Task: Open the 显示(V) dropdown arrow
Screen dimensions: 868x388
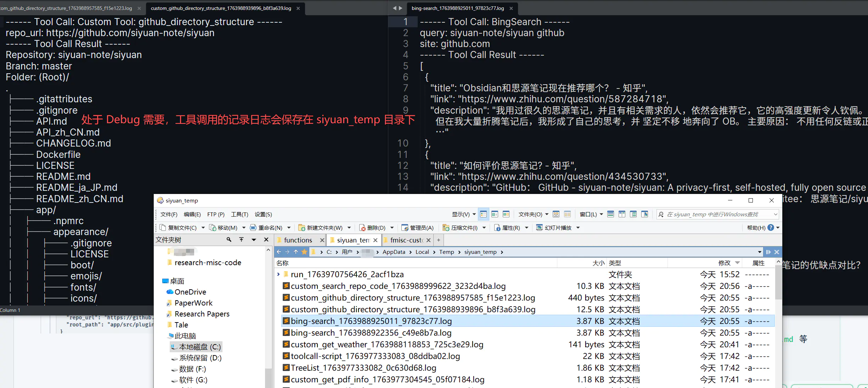Action: click(x=474, y=215)
